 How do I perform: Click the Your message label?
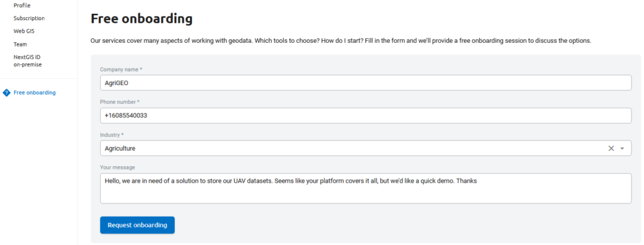coord(118,168)
